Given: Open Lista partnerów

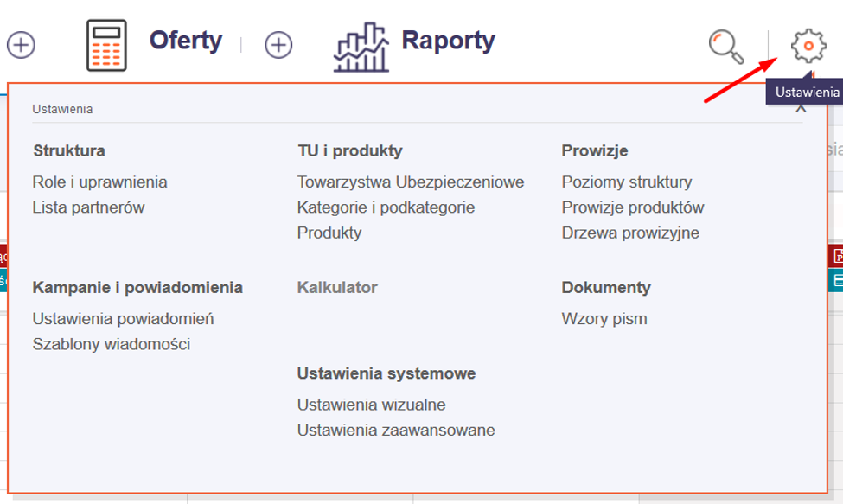Looking at the screenshot, I should click(88, 207).
